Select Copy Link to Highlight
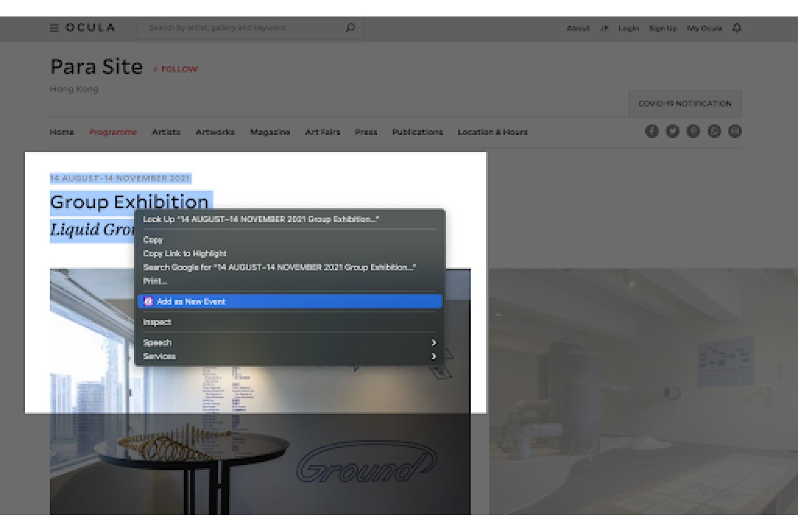798x532 pixels. 290,254
